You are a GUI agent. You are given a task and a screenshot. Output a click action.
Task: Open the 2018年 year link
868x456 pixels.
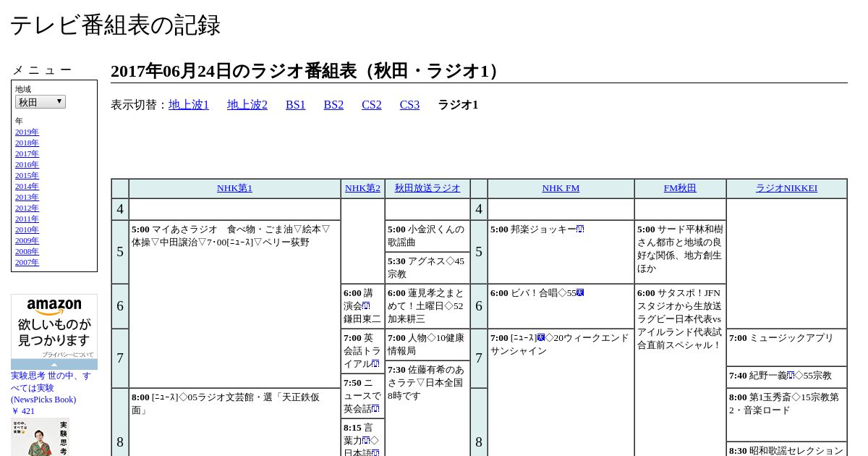(27, 143)
